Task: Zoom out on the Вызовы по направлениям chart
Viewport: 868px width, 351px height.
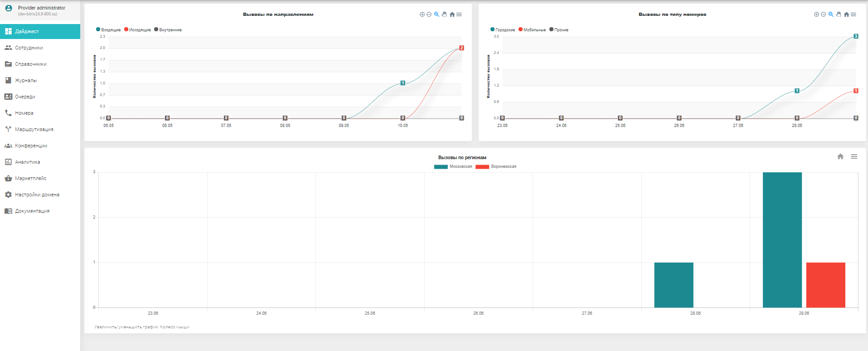Action: tap(429, 15)
